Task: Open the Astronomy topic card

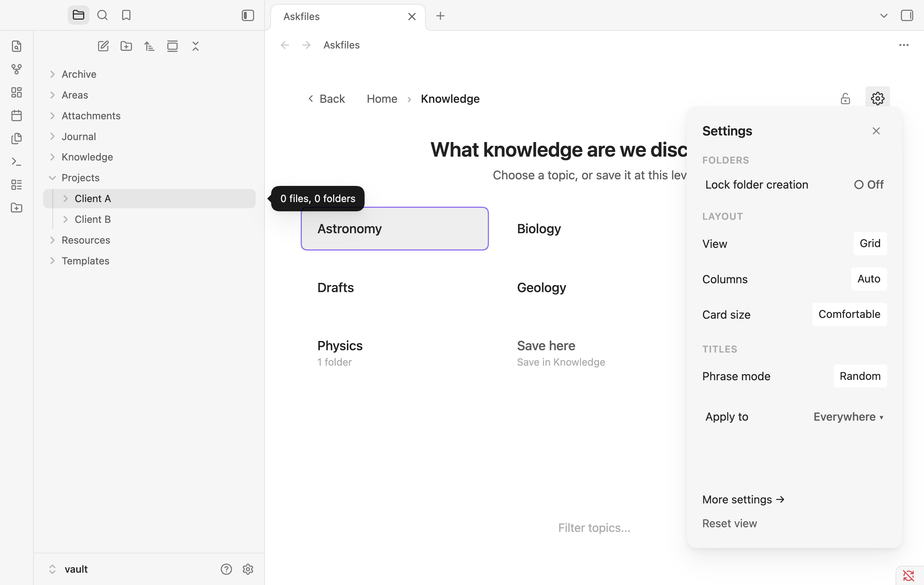Action: click(x=395, y=229)
